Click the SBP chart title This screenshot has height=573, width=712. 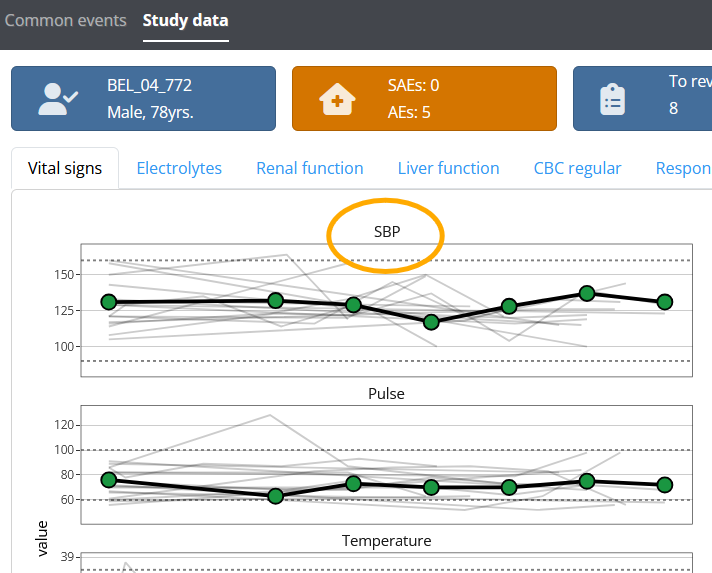pyautogui.click(x=387, y=232)
